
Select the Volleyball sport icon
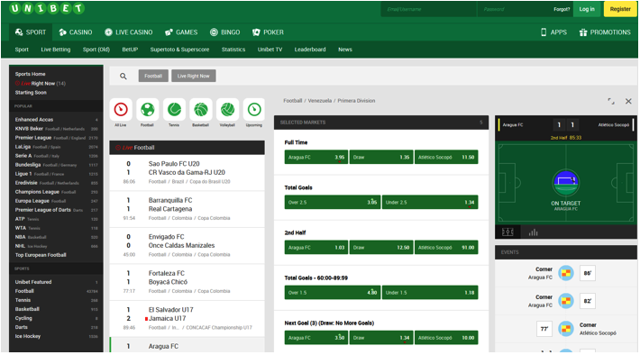point(227,110)
